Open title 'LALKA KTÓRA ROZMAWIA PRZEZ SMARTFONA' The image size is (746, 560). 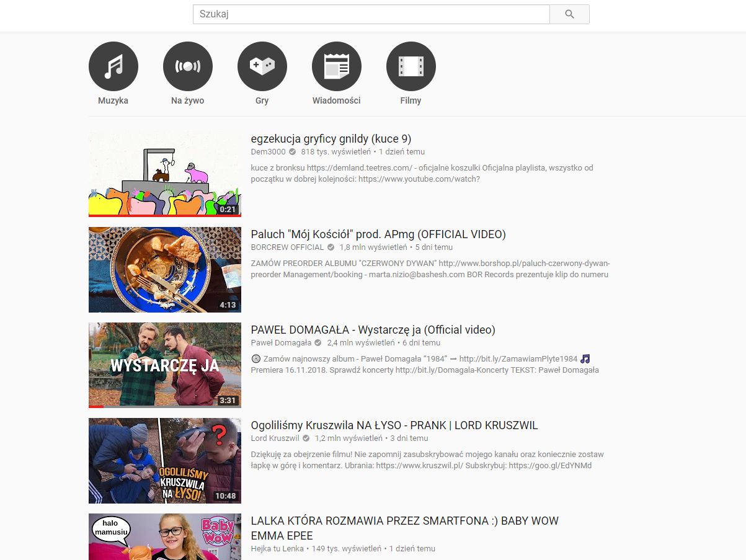(x=404, y=528)
